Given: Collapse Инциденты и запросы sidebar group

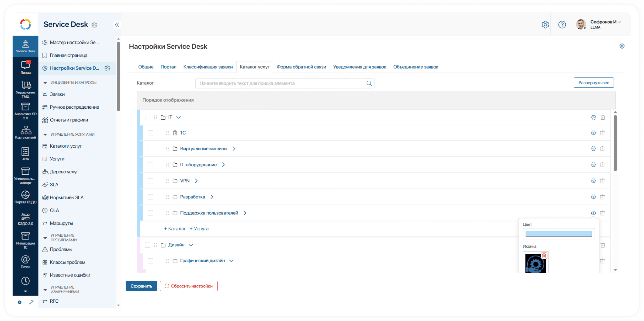Looking at the screenshot, I should [x=45, y=83].
